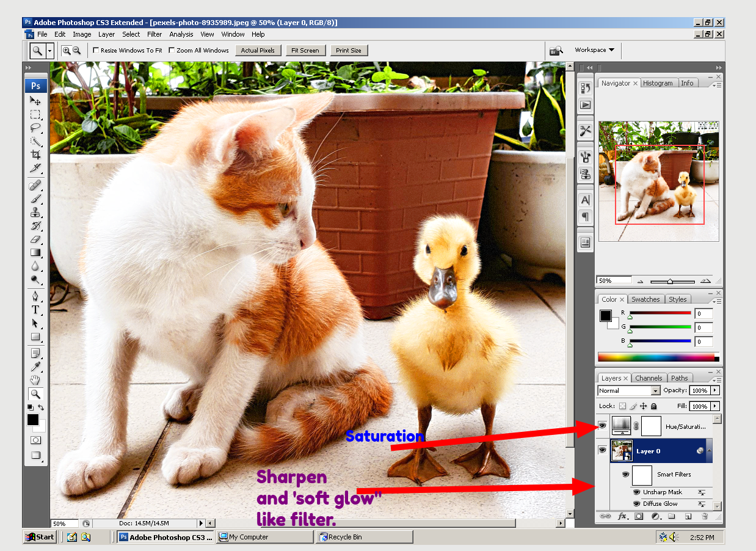Click the Add layer style fx icon
The height and width of the screenshot is (551, 756).
[623, 516]
